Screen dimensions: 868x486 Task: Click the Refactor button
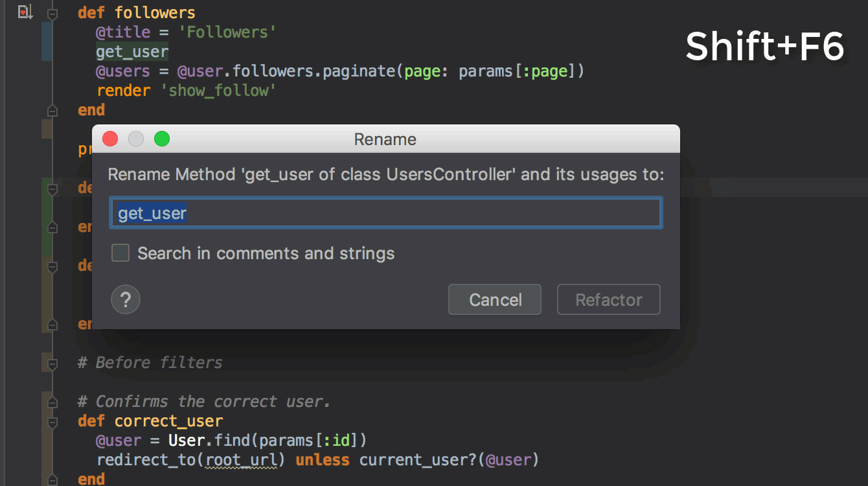pyautogui.click(x=609, y=300)
